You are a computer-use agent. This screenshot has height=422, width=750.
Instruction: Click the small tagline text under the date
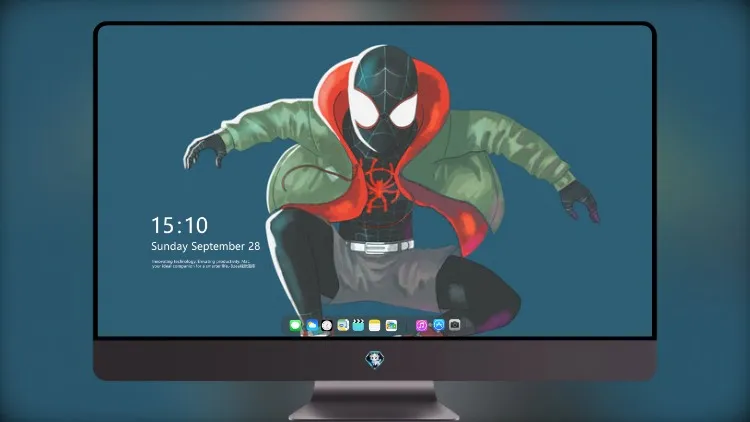click(203, 264)
